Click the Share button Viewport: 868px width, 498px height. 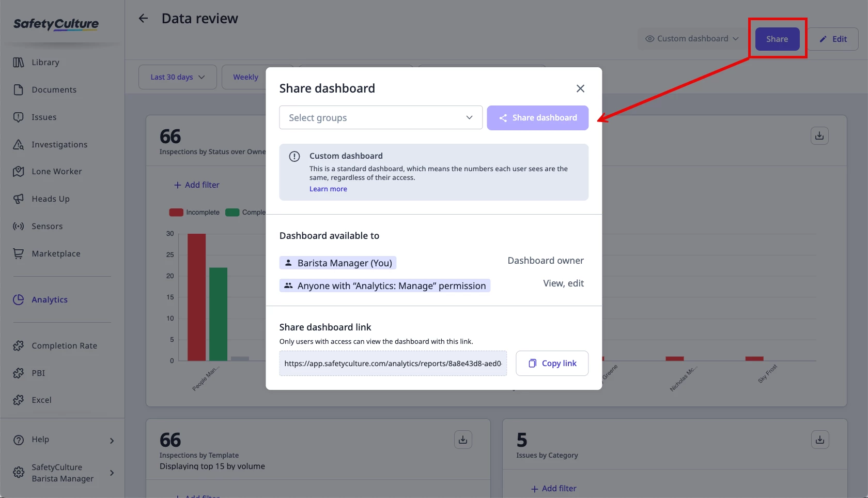click(777, 39)
